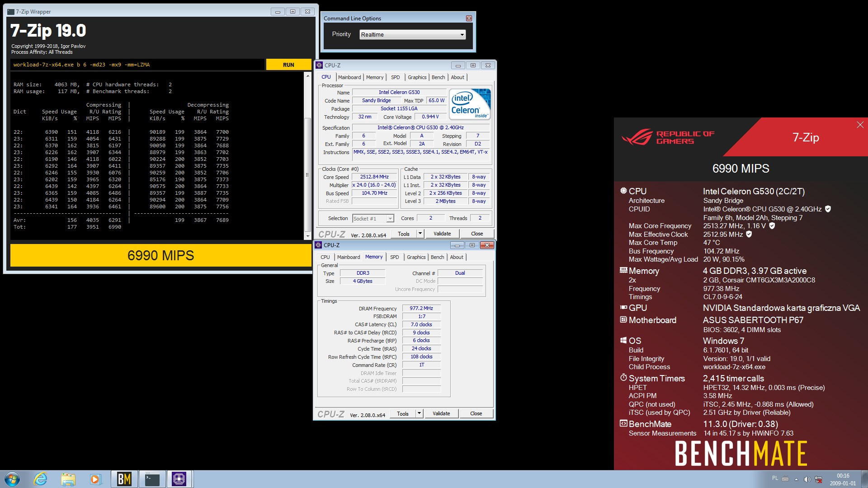The height and width of the screenshot is (488, 868).
Task: Click the scrollbar thumb in 7-Zip output
Action: (308, 174)
